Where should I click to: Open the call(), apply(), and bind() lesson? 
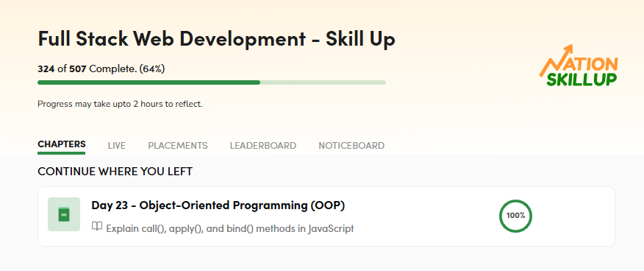tap(230, 228)
